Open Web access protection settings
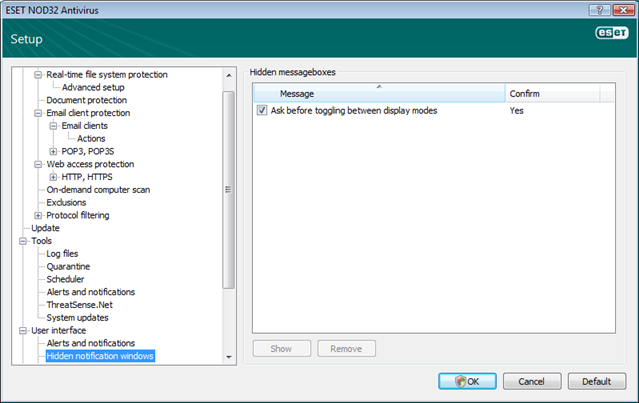 90,164
